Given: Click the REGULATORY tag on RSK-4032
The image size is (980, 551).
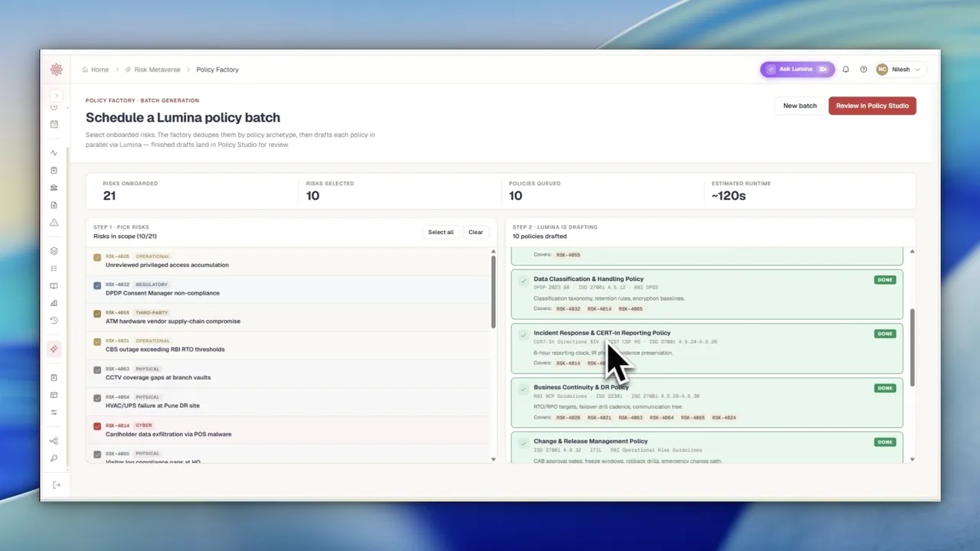Looking at the screenshot, I should click(x=152, y=285).
